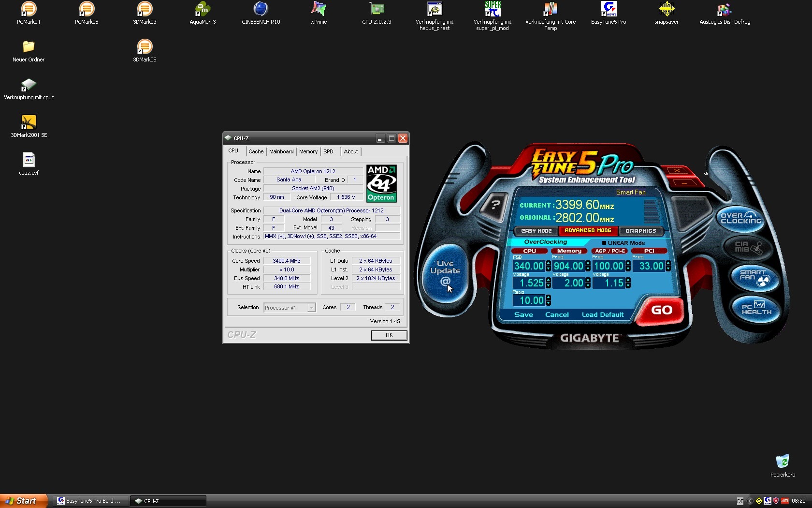Viewport: 812px width, 508px height.
Task: Click Cancel in EasyTune
Action: [557, 314]
